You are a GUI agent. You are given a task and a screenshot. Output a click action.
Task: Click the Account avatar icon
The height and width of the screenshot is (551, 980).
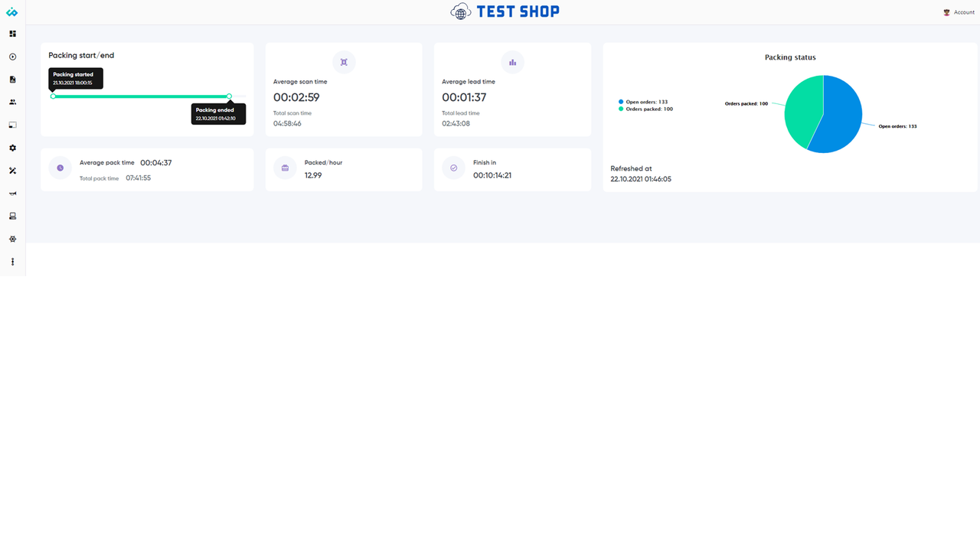947,12
